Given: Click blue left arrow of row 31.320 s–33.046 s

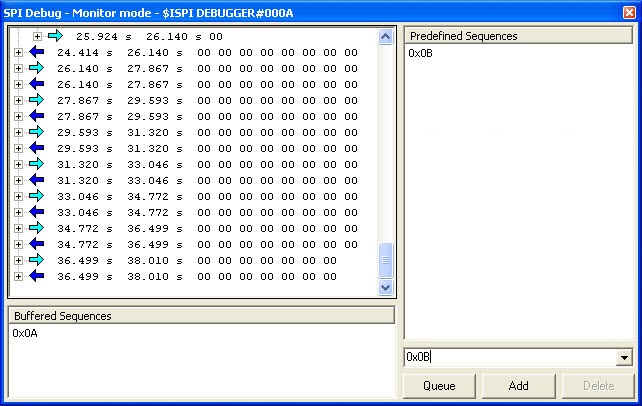Looking at the screenshot, I should [37, 180].
